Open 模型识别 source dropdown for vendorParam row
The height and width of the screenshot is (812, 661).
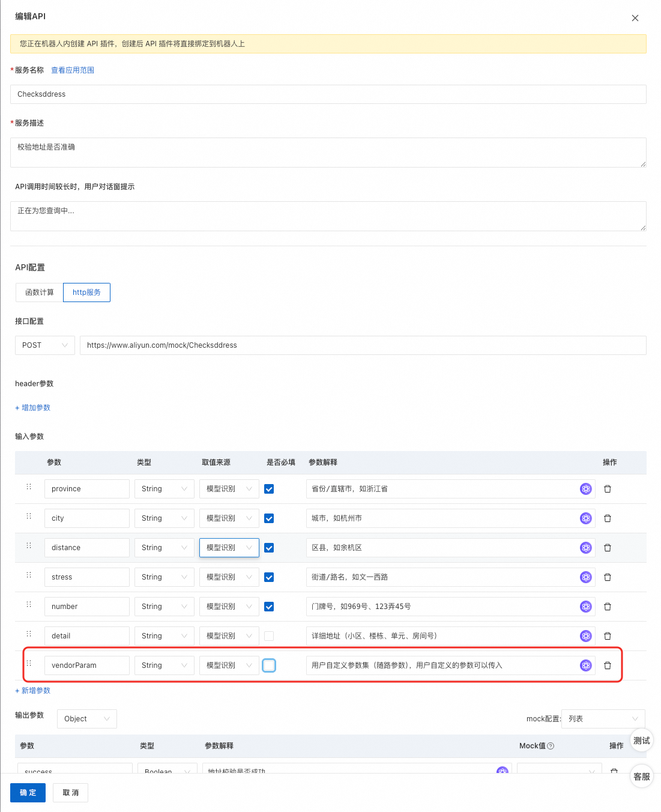(x=229, y=665)
